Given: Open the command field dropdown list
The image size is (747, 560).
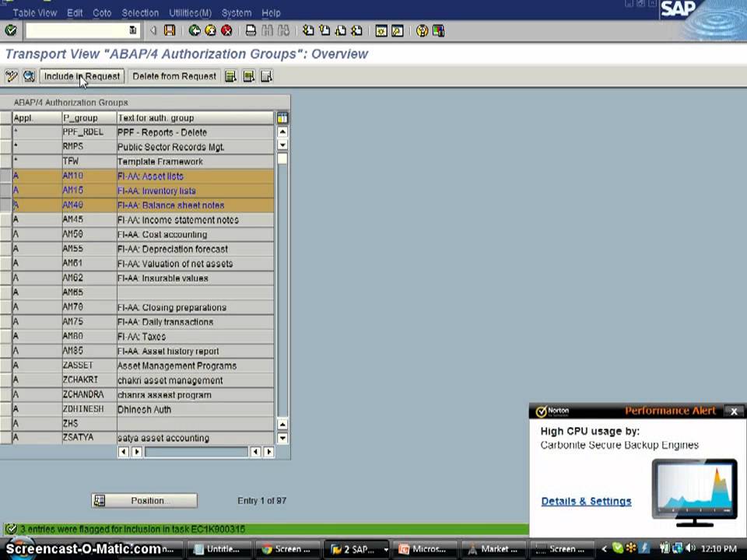Looking at the screenshot, I should pos(133,31).
